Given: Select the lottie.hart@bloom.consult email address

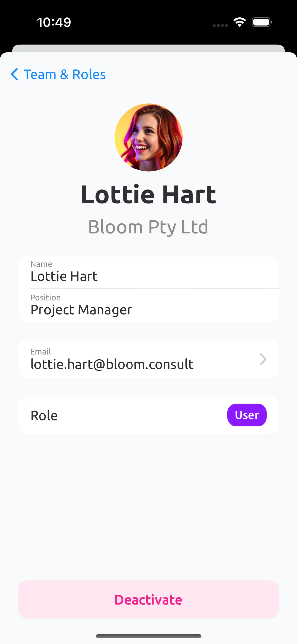Looking at the screenshot, I should point(112,364).
